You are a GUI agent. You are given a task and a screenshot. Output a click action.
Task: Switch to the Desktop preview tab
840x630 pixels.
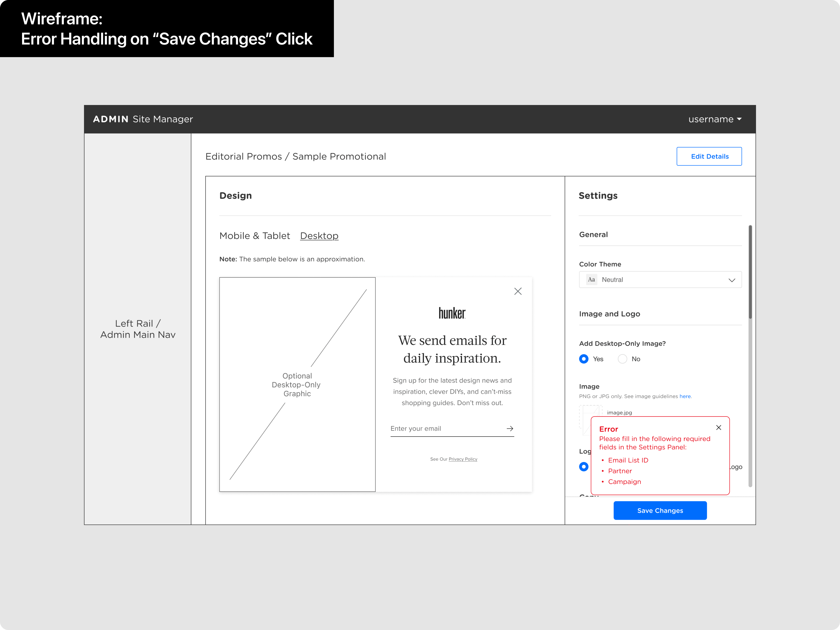pos(319,236)
